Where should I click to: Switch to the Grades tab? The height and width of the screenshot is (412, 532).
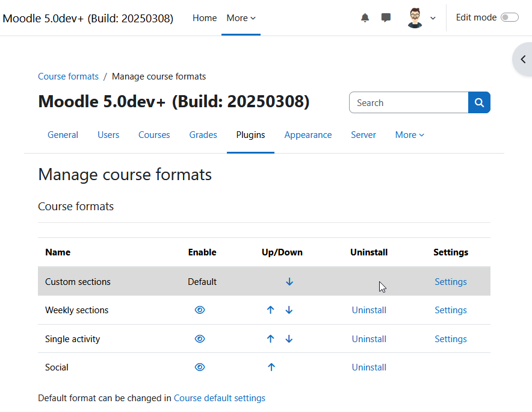(x=203, y=135)
